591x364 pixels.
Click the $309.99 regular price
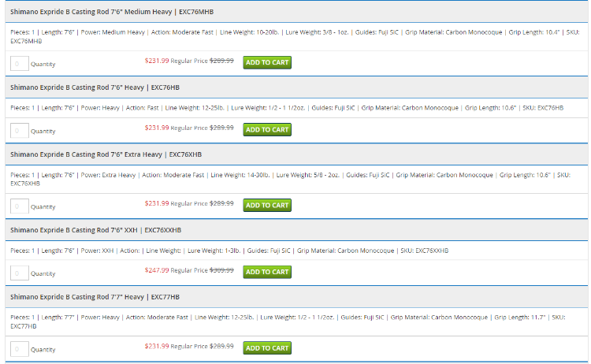(x=221, y=270)
